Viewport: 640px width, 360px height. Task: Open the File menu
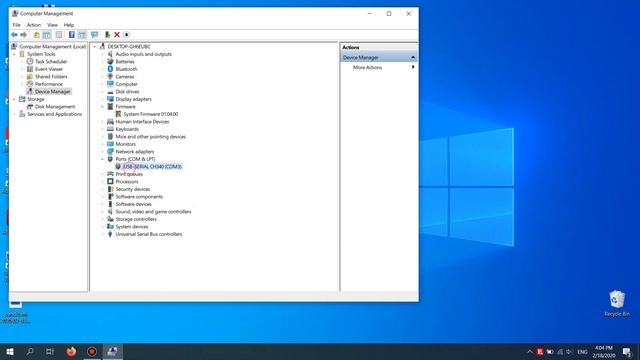click(x=16, y=25)
